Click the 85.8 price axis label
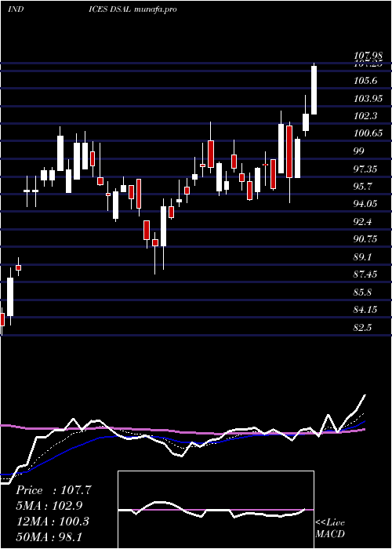This screenshot has height=549, width=392. click(363, 292)
